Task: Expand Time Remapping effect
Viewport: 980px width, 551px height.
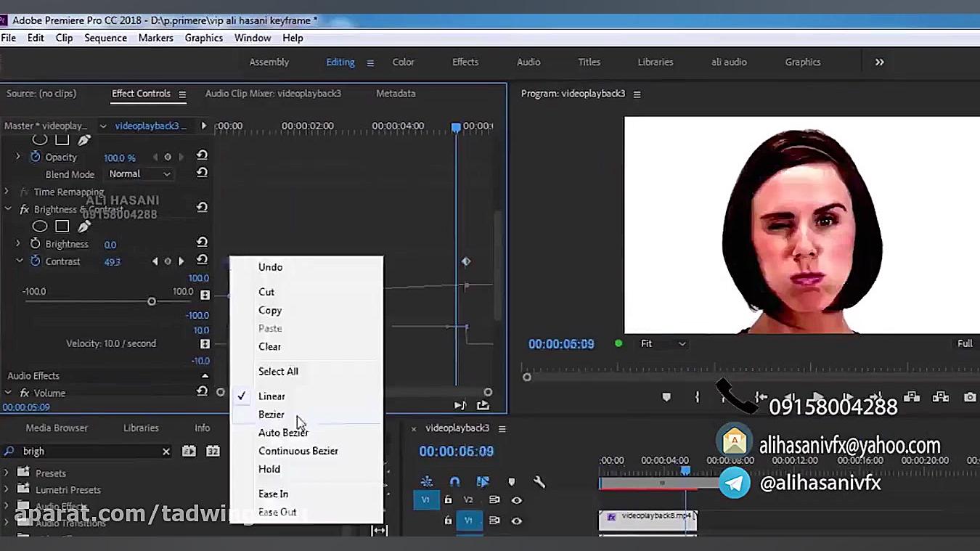Action: (7, 192)
